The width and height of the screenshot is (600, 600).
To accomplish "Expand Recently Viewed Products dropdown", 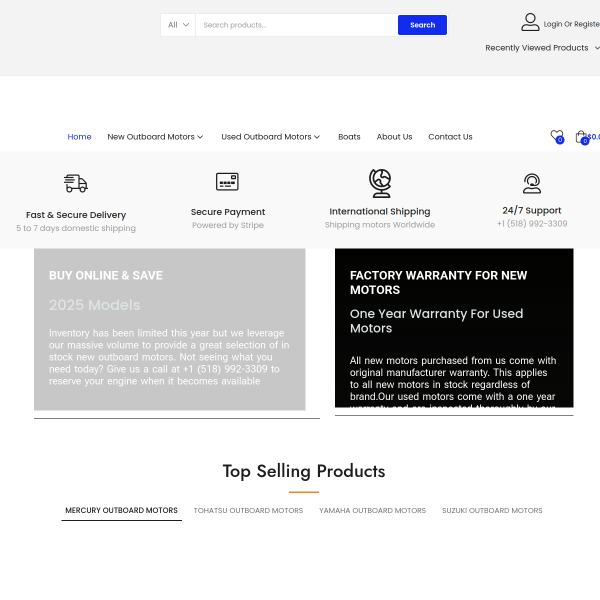I will (x=542, y=48).
